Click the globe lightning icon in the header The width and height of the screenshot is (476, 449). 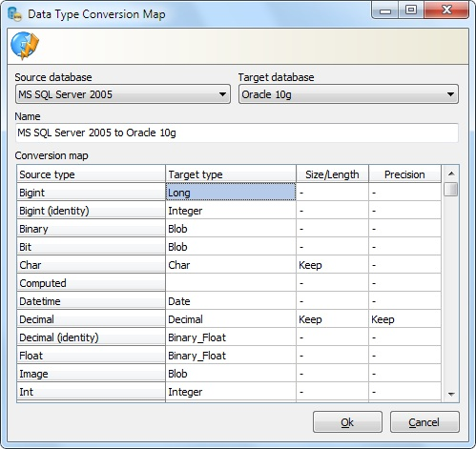click(25, 46)
